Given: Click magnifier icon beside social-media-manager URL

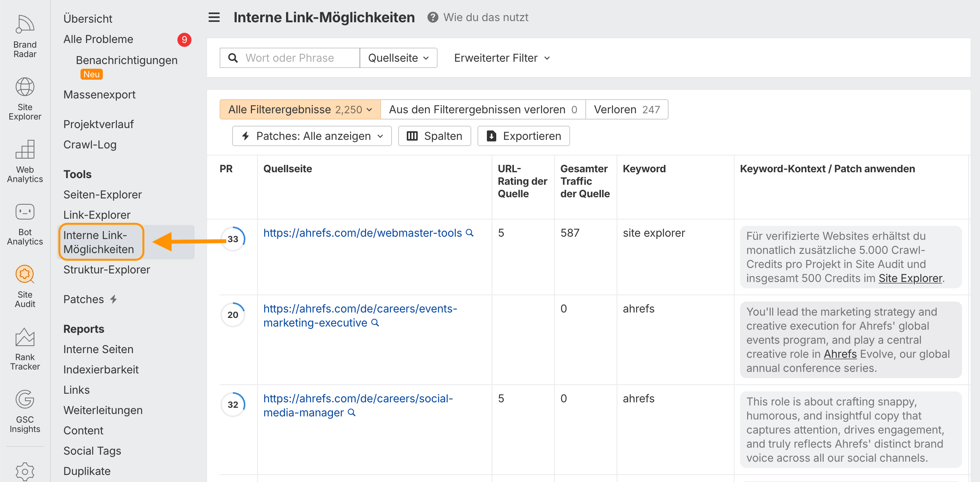Looking at the screenshot, I should 352,412.
